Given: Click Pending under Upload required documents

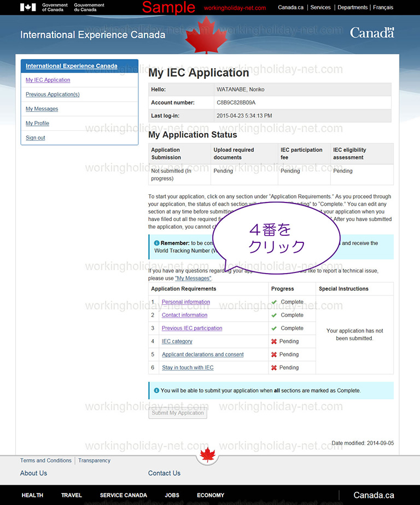Looking at the screenshot, I should tap(223, 171).
